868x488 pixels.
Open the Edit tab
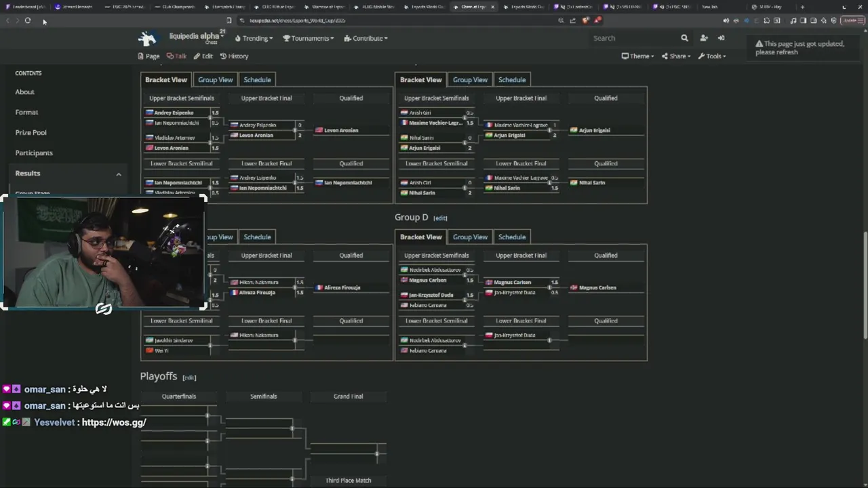click(203, 56)
